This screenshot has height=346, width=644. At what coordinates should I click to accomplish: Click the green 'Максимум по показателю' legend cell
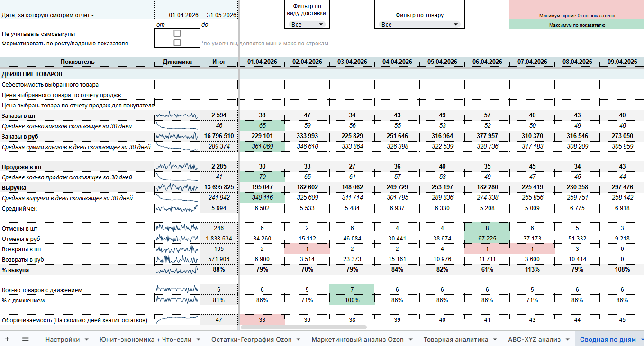[x=577, y=25]
